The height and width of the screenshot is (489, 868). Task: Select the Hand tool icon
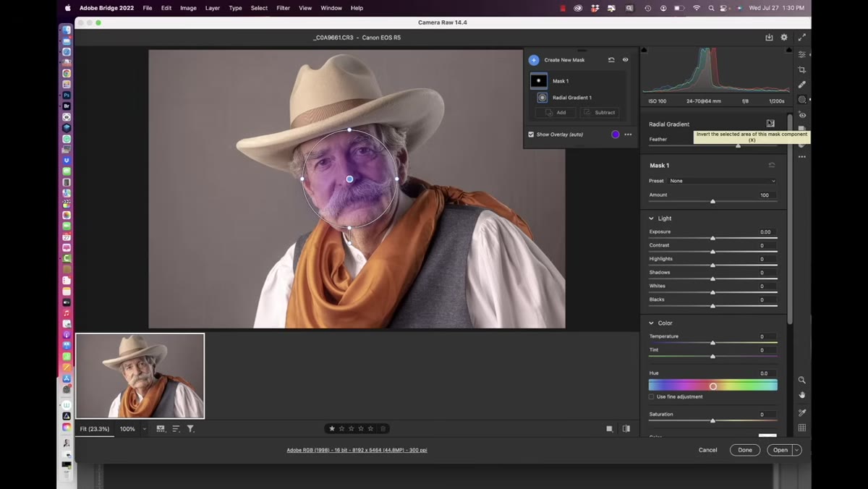[x=802, y=395]
